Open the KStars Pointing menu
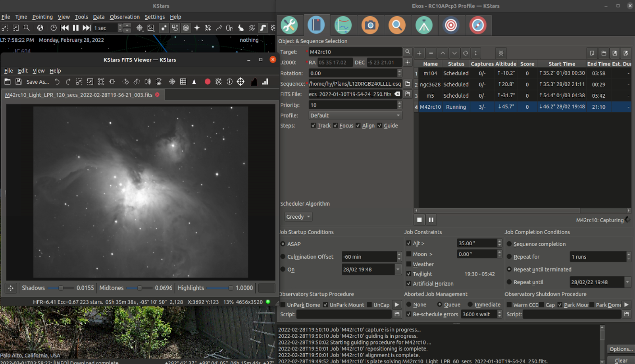Screen dimensions: 635x364 click(x=42, y=17)
